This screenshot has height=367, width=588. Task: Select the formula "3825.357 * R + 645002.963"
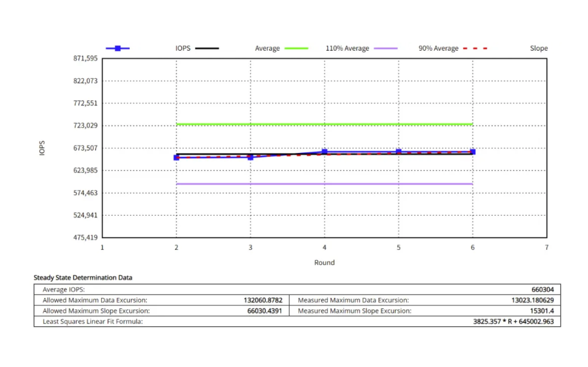pyautogui.click(x=513, y=322)
